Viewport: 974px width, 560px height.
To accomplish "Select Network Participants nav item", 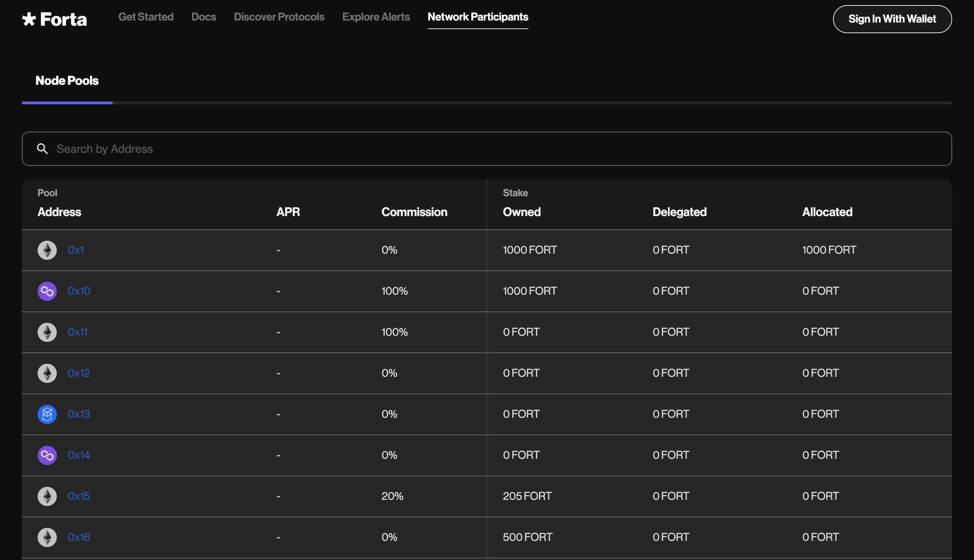I will pos(478,17).
